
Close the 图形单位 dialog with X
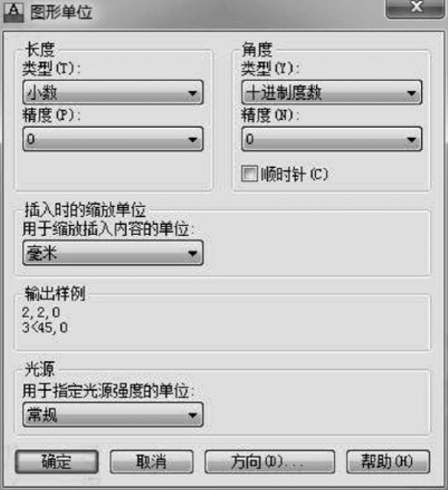pos(415,8)
